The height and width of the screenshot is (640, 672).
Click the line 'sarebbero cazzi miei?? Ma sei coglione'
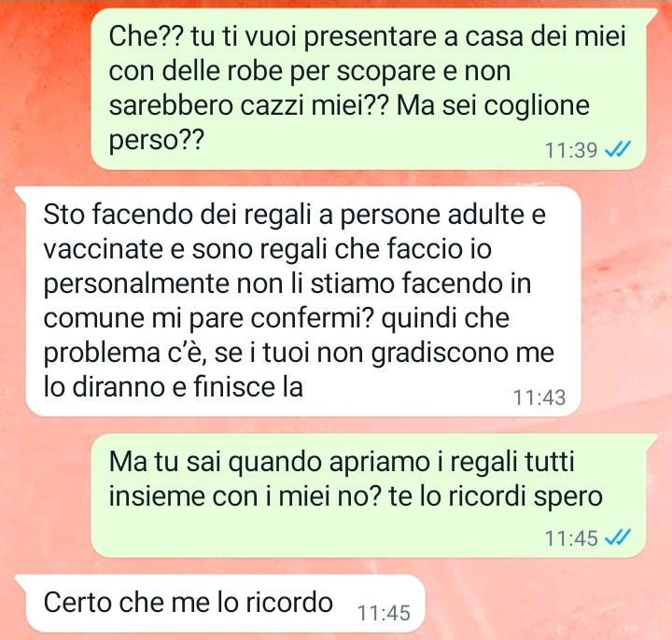(349, 105)
